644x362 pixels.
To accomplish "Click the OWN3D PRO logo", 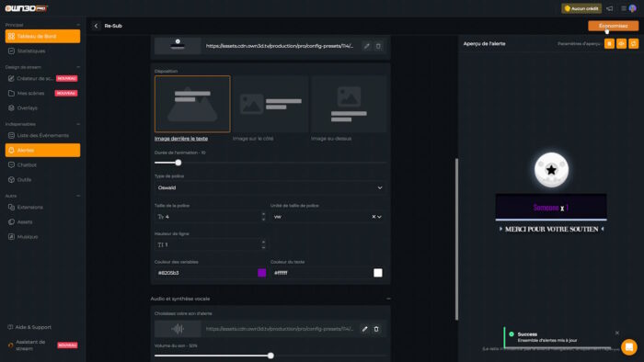I will [x=26, y=8].
